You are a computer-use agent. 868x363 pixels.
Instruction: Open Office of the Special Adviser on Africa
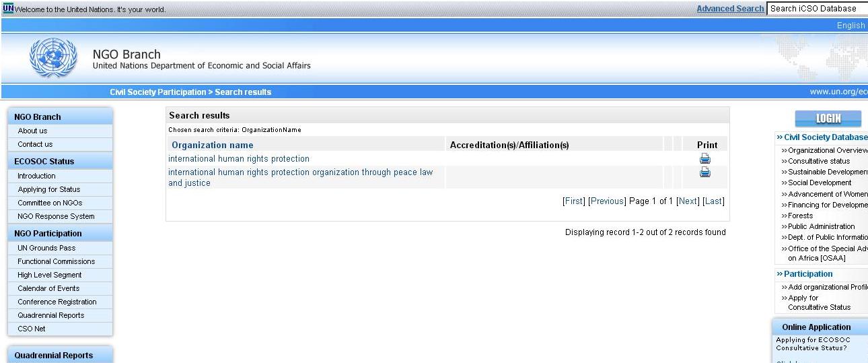(x=828, y=253)
